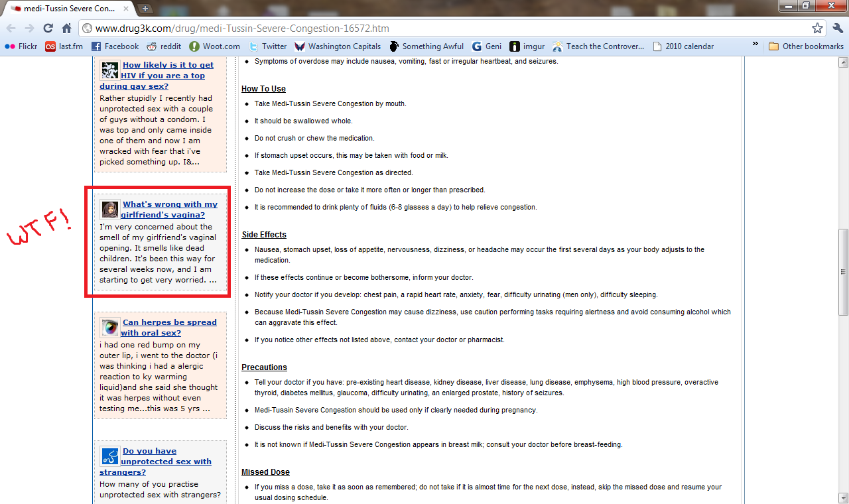The image size is (849, 504).
Task: Click the 'Precautions' heading
Action: [264, 367]
